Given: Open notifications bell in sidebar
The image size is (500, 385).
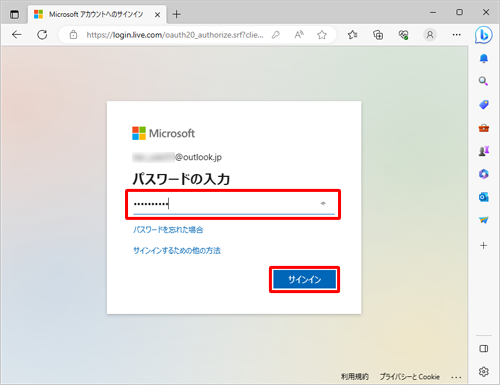Looking at the screenshot, I should click(484, 59).
